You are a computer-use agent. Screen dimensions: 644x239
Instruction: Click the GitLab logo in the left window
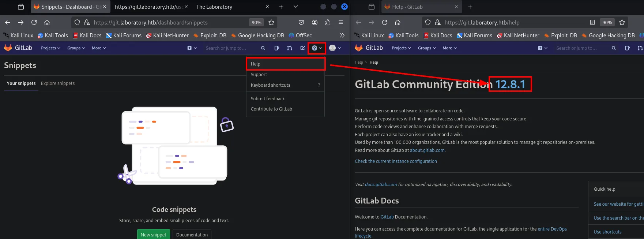18,48
